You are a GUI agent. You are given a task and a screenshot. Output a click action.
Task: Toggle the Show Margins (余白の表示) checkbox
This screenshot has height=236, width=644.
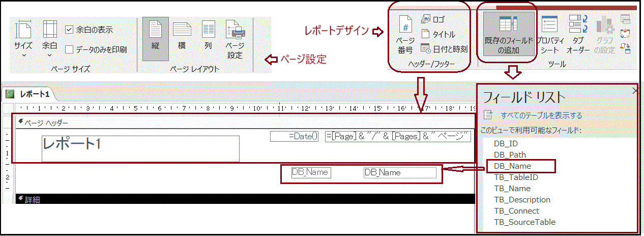pos(70,30)
